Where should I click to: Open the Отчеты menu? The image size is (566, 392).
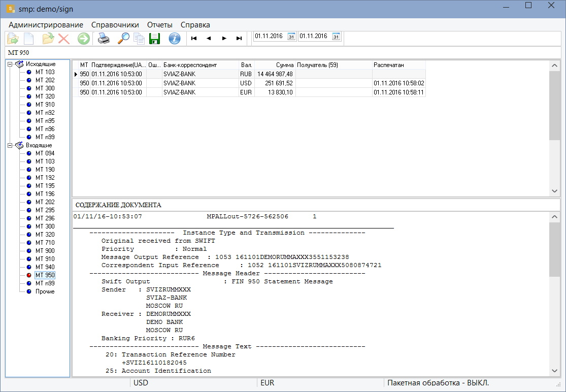click(160, 25)
